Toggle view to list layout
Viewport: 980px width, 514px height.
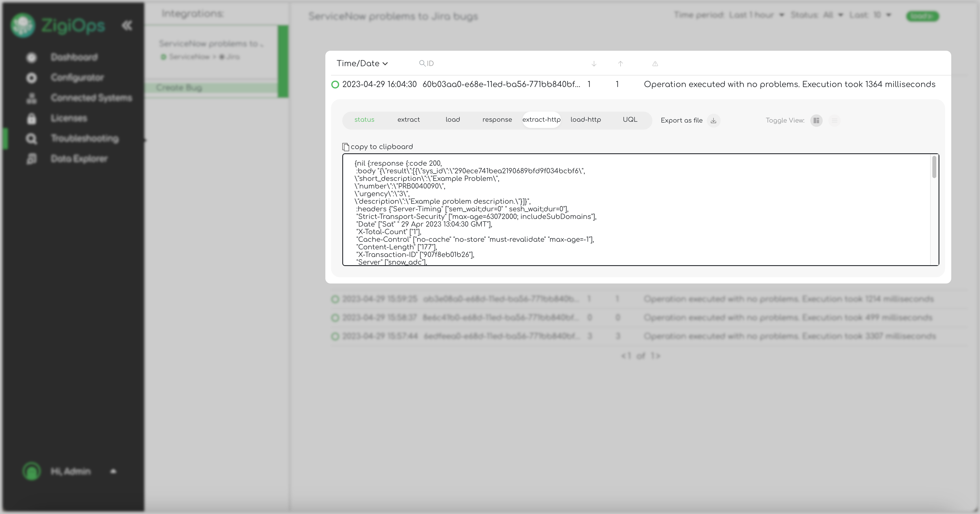835,121
